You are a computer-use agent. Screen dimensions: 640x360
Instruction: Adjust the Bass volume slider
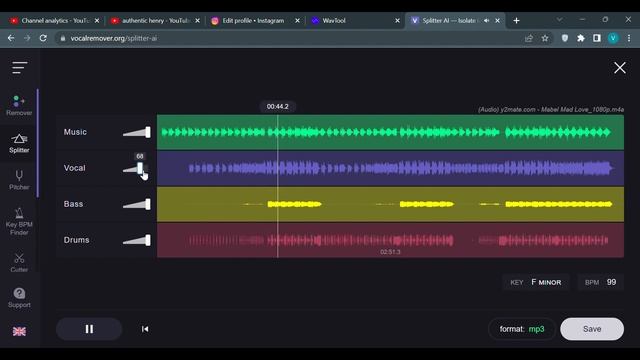(x=137, y=204)
